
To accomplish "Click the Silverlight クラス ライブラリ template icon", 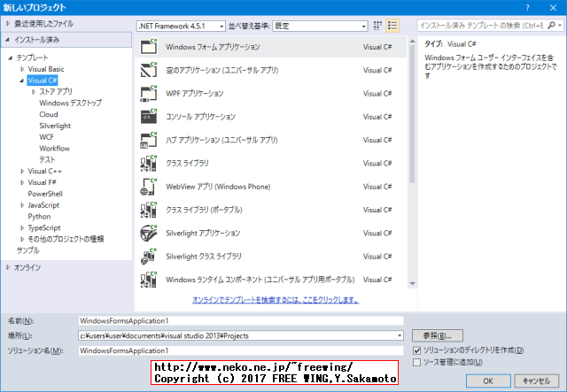I will click(x=149, y=256).
